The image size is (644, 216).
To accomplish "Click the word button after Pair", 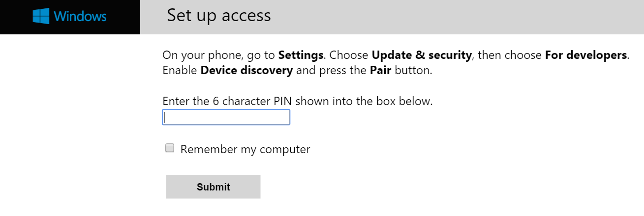I will click(413, 70).
